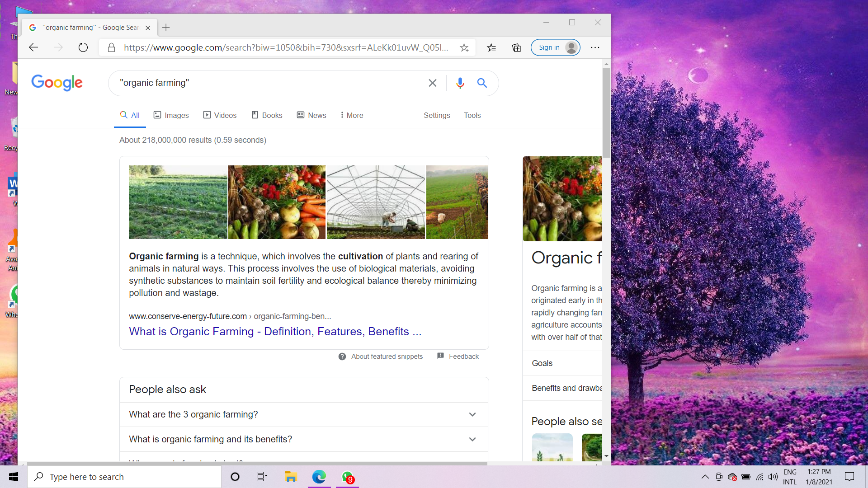This screenshot has width=868, height=488.
Task: Click the microphone voice search icon
Action: [x=460, y=83]
